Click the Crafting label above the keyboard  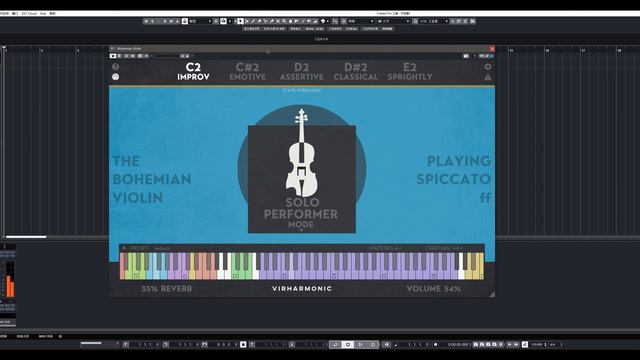pos(444,248)
